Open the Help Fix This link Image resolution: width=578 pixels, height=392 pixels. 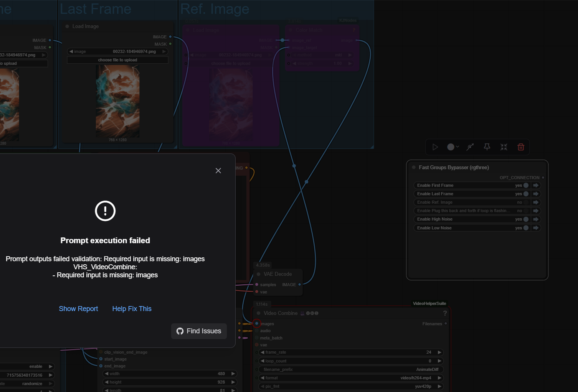pyautogui.click(x=132, y=309)
